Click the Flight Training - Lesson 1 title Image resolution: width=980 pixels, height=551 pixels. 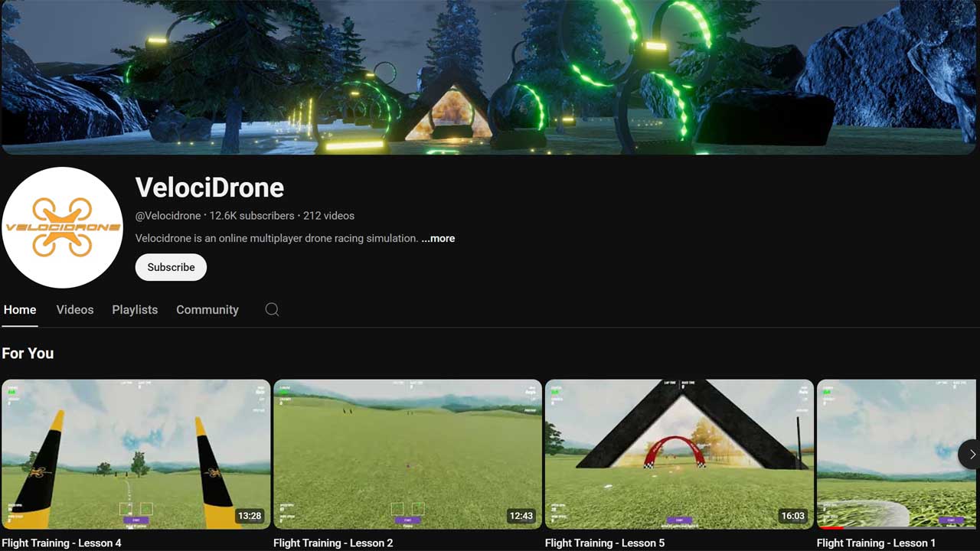click(x=877, y=543)
